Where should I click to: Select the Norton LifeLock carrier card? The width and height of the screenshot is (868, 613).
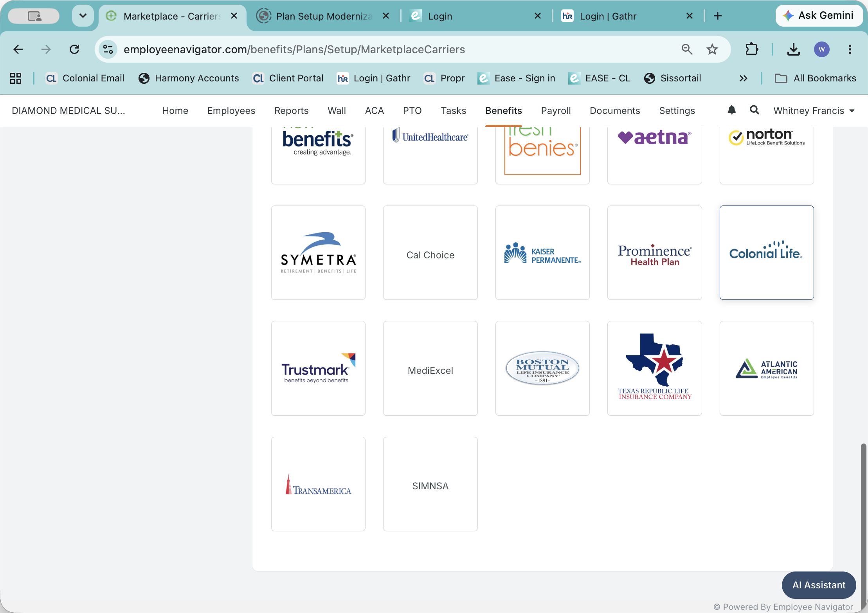coord(767,155)
